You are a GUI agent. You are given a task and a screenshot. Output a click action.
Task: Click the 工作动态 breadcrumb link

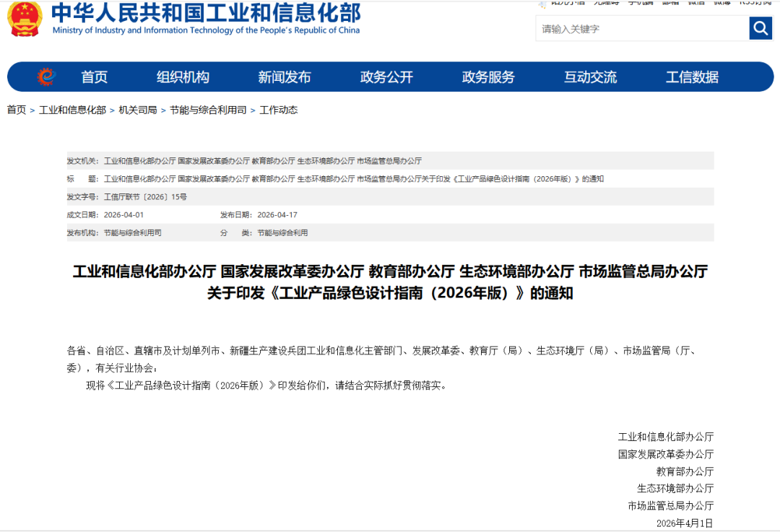[279, 110]
